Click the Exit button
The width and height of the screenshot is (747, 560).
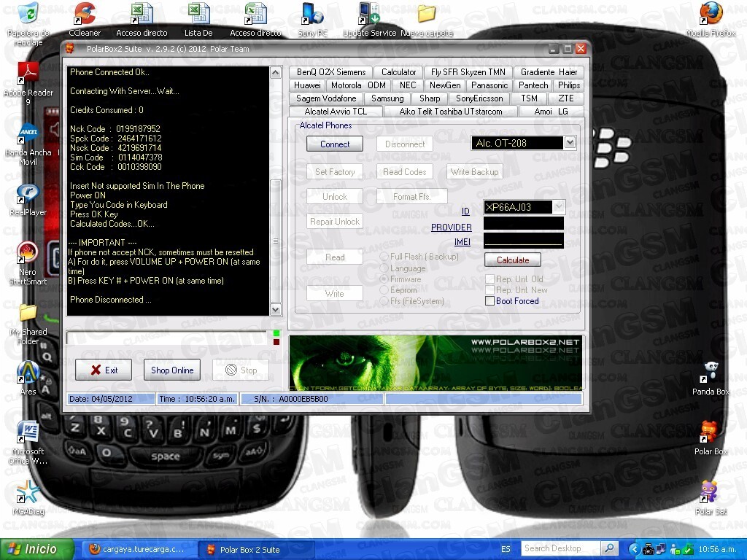pos(104,370)
